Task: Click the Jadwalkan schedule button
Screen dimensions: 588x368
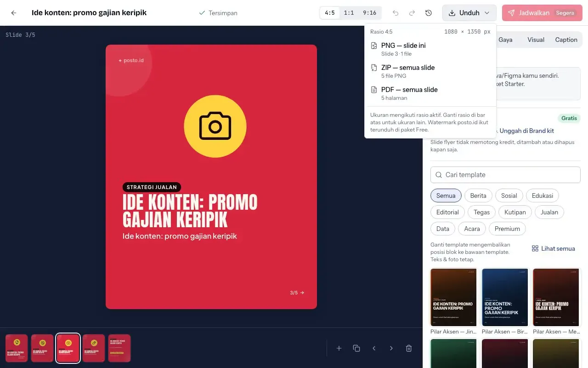Action: [542, 13]
